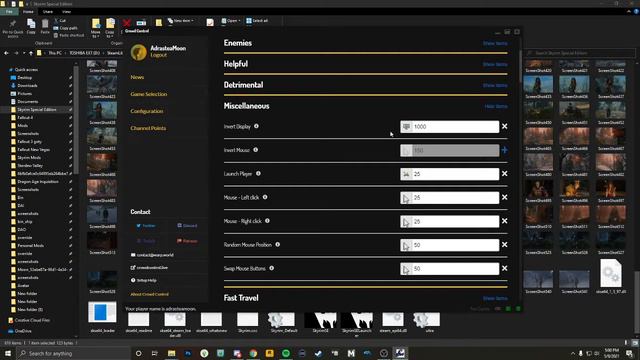Viewport: 640px width, 360px height.
Task: Remove the Invert Display effect with X
Action: point(504,127)
